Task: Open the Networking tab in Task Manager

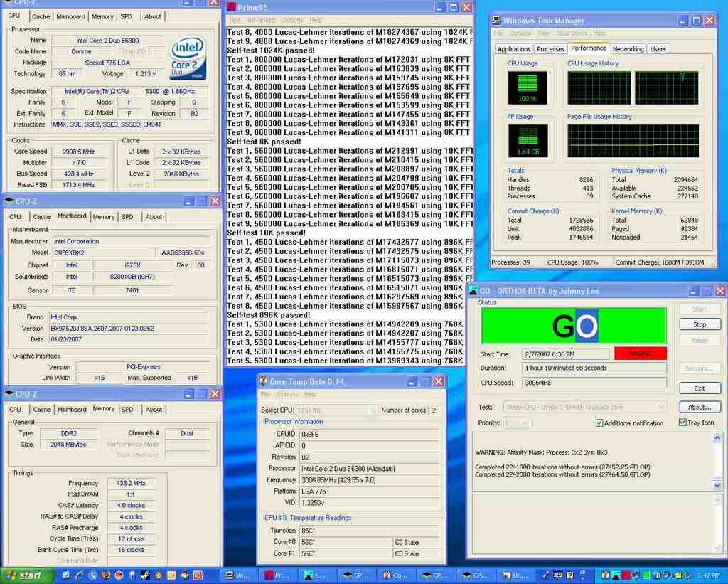Action: pos(628,49)
